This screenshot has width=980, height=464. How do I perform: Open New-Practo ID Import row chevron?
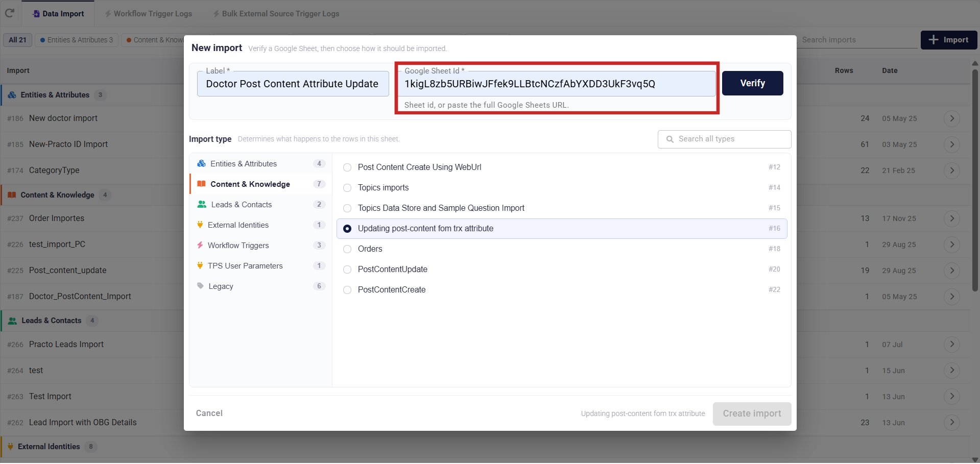point(952,144)
